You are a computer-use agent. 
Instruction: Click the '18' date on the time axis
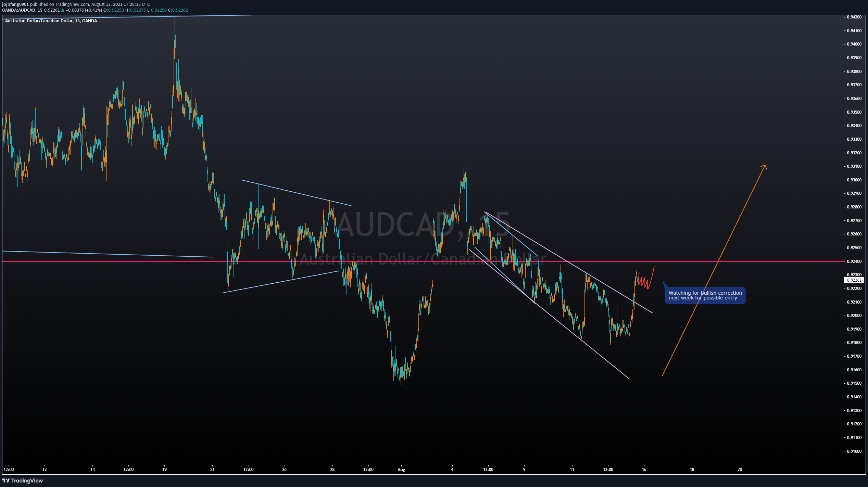pyautogui.click(x=692, y=470)
